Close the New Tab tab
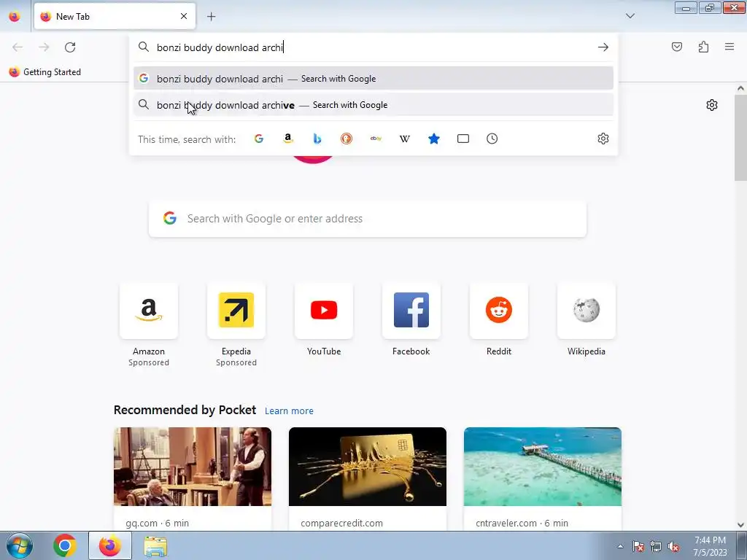747x560 pixels. tap(184, 16)
